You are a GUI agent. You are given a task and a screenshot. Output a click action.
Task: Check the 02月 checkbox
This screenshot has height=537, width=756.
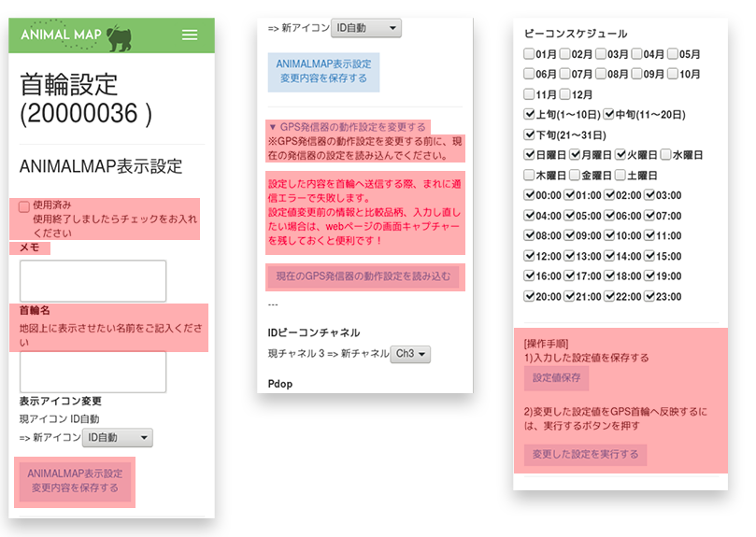coord(565,53)
